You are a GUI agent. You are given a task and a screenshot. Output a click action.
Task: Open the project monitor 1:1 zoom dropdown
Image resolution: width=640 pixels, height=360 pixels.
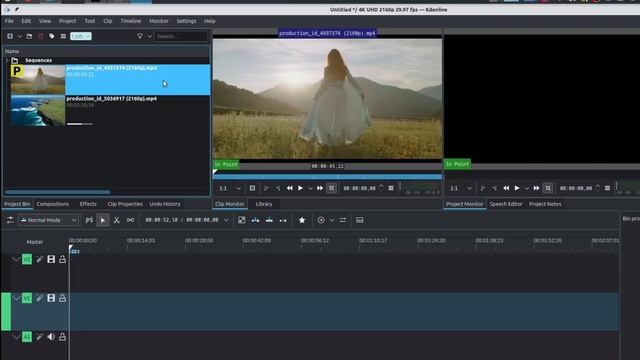(x=461, y=188)
